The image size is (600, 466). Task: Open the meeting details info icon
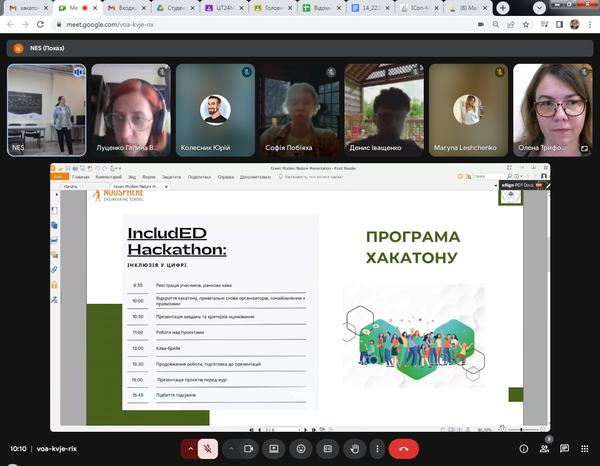pos(522,449)
